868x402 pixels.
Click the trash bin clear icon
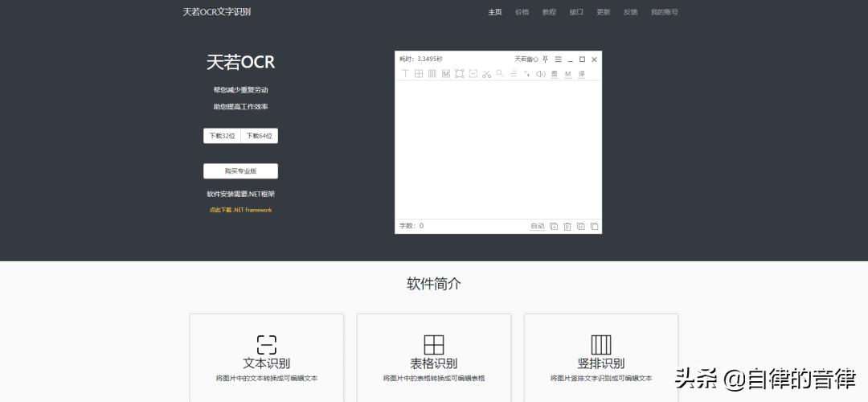click(567, 226)
